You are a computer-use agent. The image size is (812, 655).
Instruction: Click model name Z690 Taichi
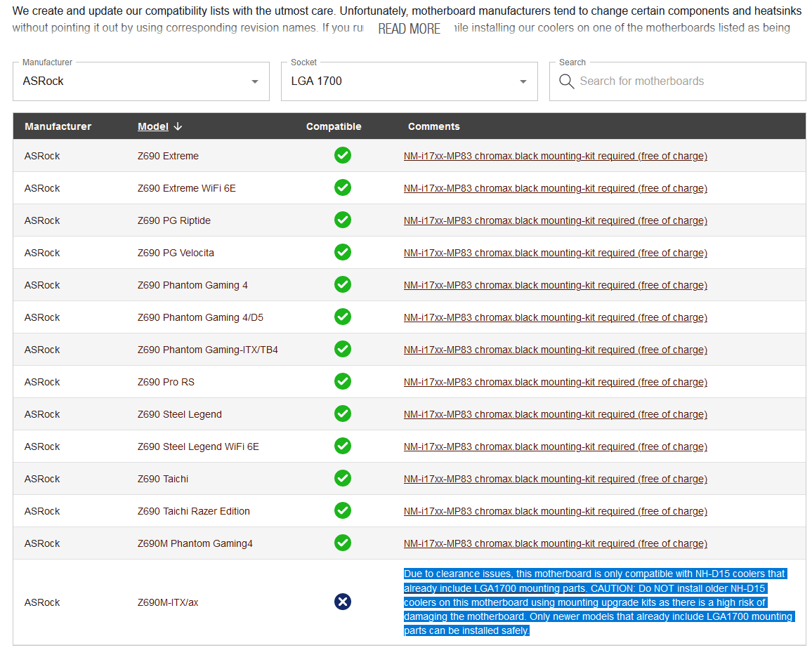click(x=162, y=479)
